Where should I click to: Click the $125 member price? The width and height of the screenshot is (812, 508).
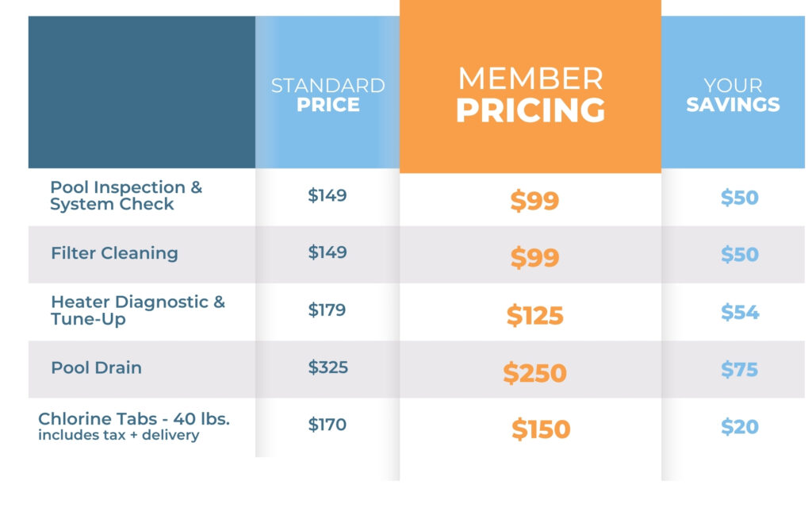coord(534,316)
